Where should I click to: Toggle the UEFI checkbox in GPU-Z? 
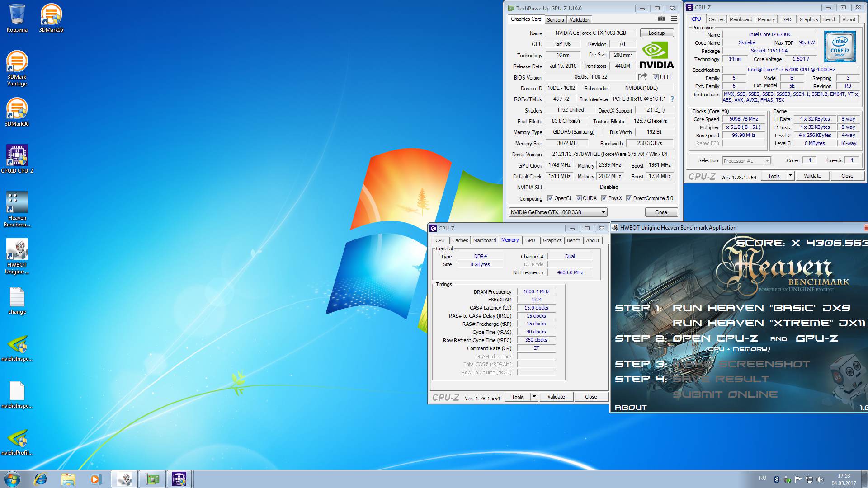click(x=656, y=77)
